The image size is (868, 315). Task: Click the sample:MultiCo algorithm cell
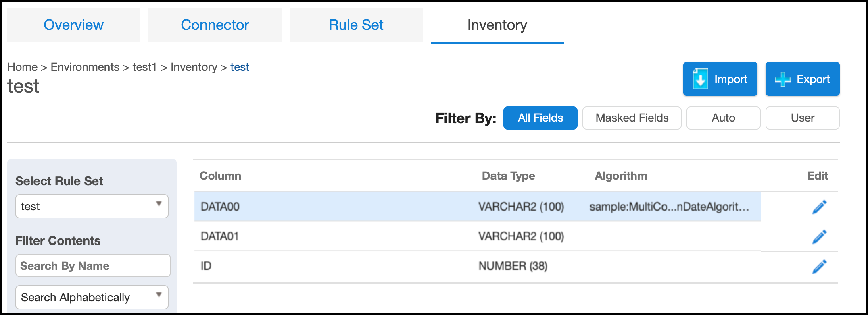(x=669, y=207)
